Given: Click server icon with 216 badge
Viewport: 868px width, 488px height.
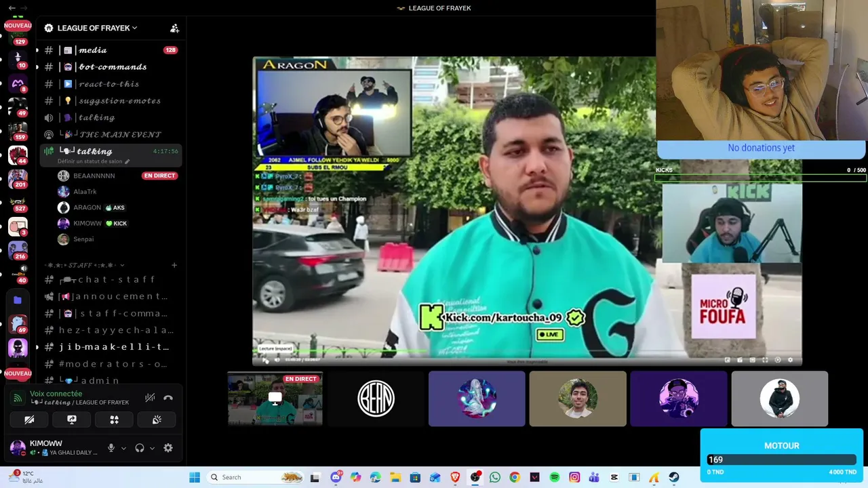Looking at the screenshot, I should (18, 251).
